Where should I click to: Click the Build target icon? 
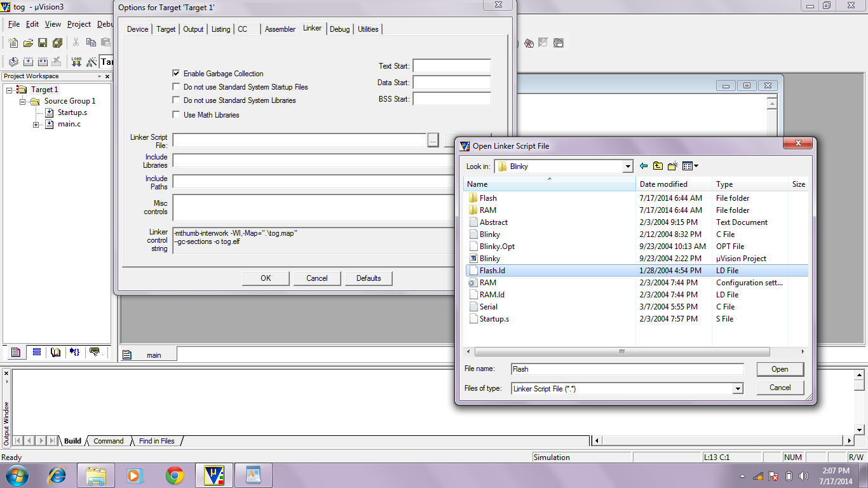(28, 62)
